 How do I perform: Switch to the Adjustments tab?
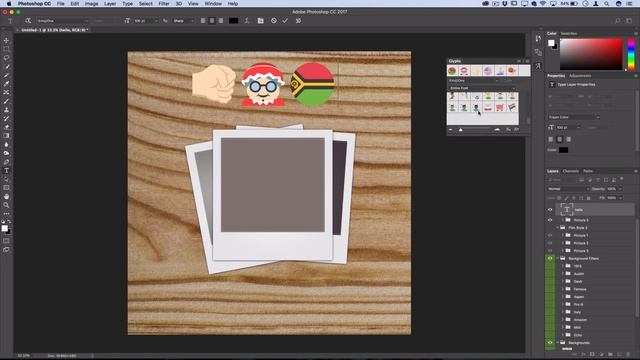tap(580, 76)
